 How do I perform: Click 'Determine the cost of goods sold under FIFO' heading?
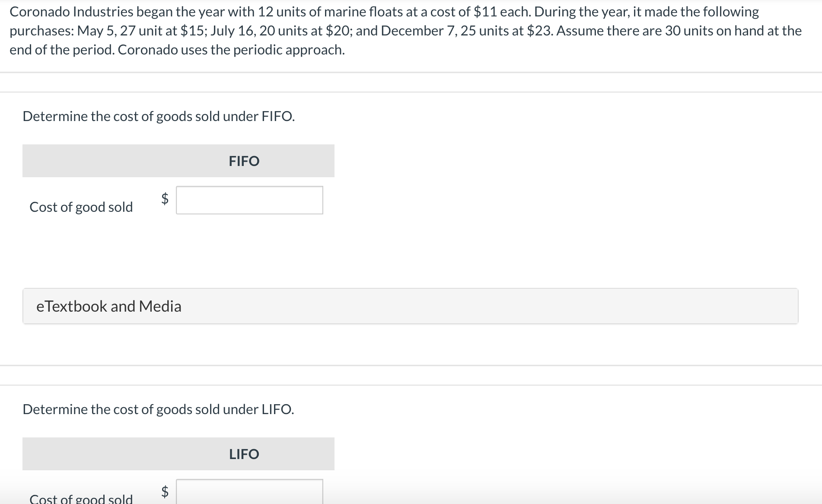(159, 116)
